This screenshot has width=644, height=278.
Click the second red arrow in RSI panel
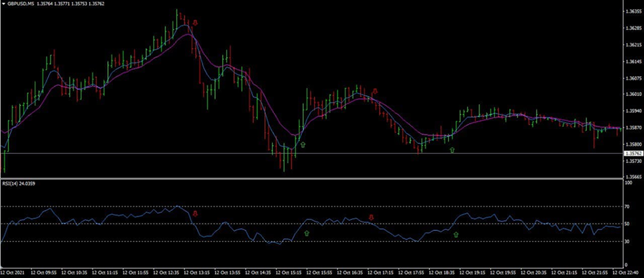(x=371, y=217)
